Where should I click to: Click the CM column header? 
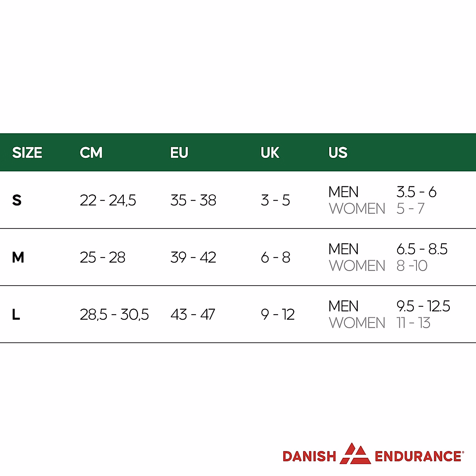[91, 153]
